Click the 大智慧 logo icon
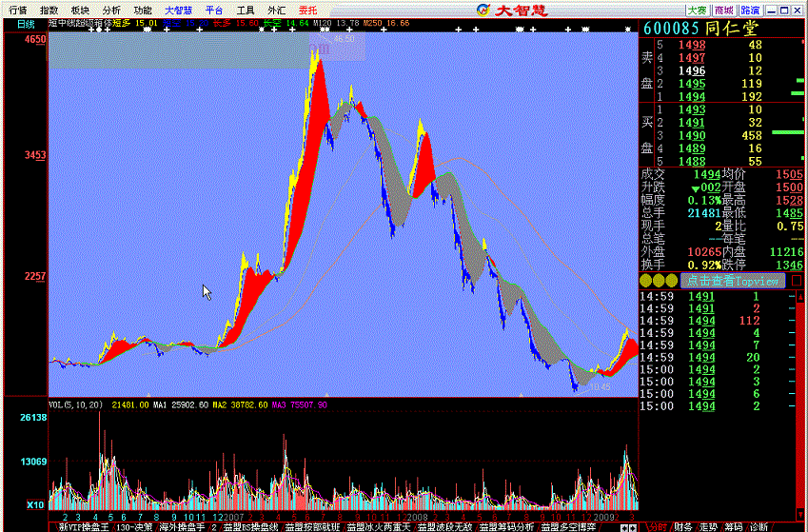Screen dimensions: 808x532 pos(483,10)
